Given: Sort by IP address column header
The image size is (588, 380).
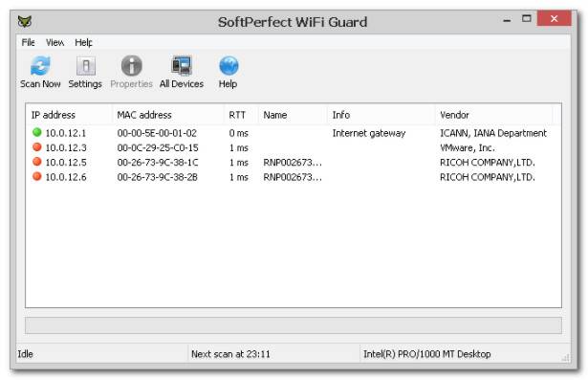Looking at the screenshot, I should [69, 115].
